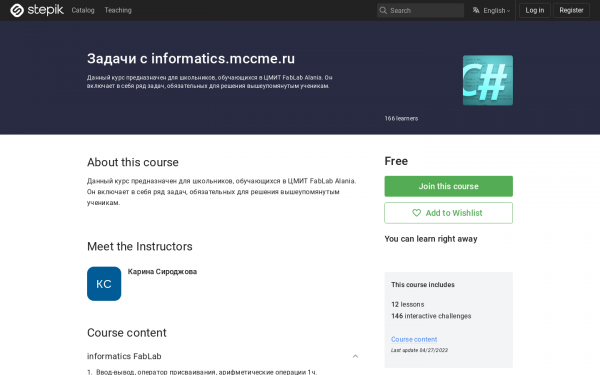Click the KC instructor avatar

pyautogui.click(x=104, y=284)
